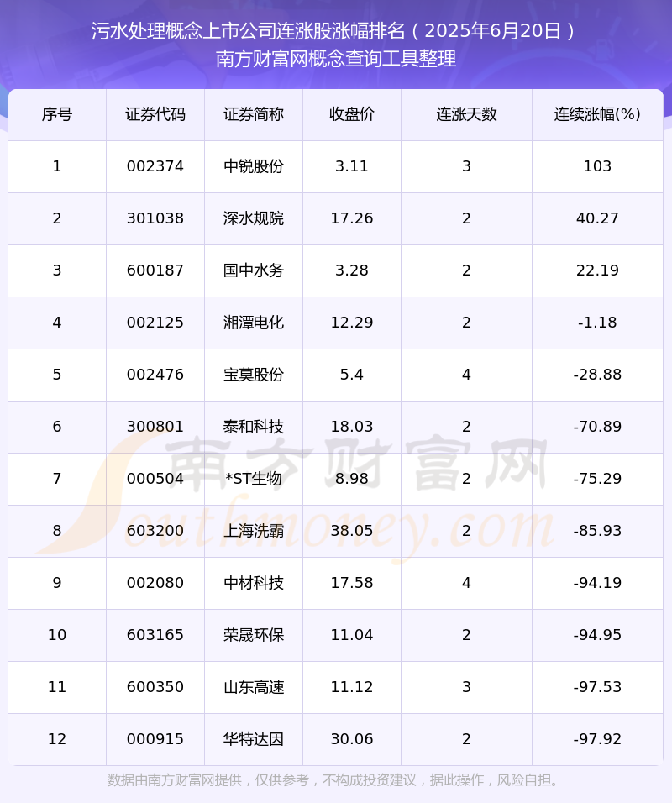This screenshot has height=803, width=672.
Task: Select stock name *ST生物
Action: tap(254, 479)
